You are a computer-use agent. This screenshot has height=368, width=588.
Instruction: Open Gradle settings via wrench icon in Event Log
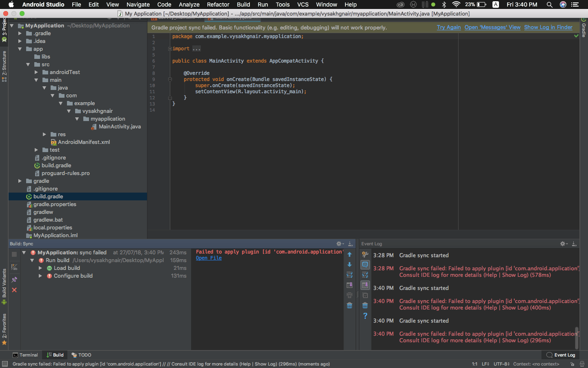pos(365,254)
